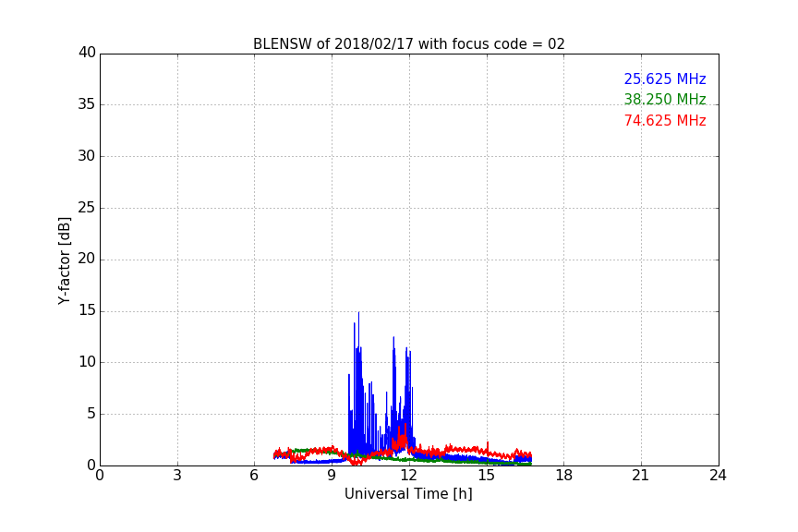Click the x-axis tick value 6
Viewport: 798px width, 532px height.
coord(254,476)
